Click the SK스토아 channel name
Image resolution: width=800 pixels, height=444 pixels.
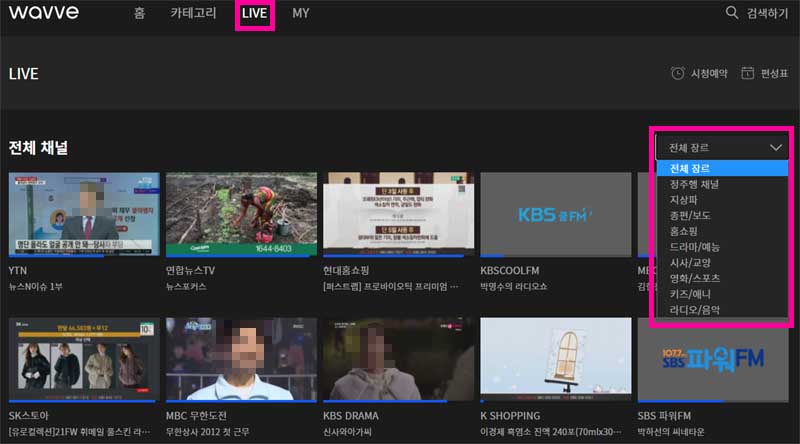(x=29, y=416)
